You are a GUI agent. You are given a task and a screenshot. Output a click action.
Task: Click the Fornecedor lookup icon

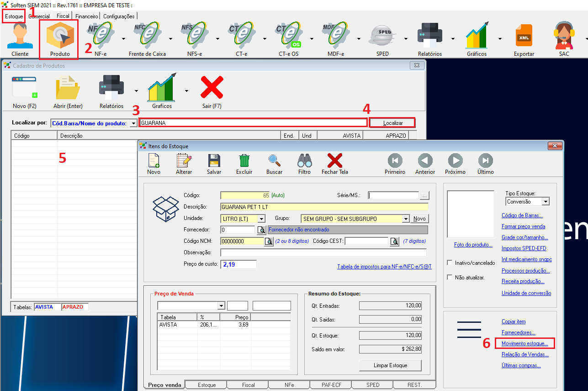point(261,230)
